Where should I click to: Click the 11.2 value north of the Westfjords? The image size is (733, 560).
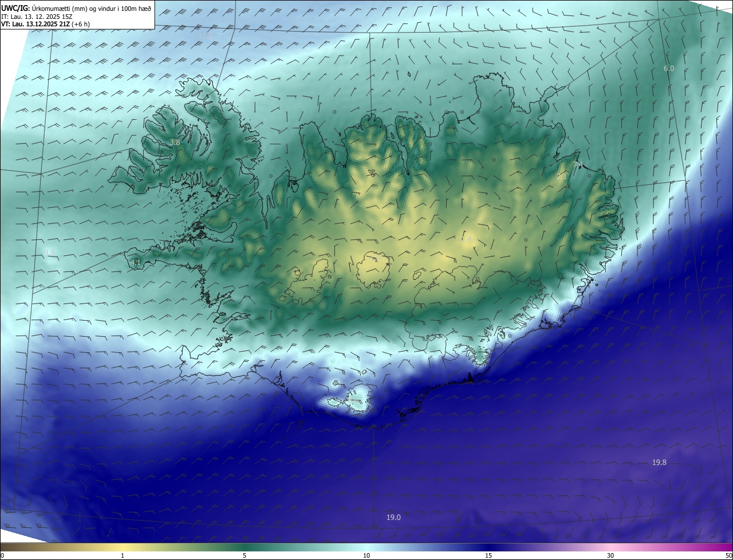(x=205, y=36)
